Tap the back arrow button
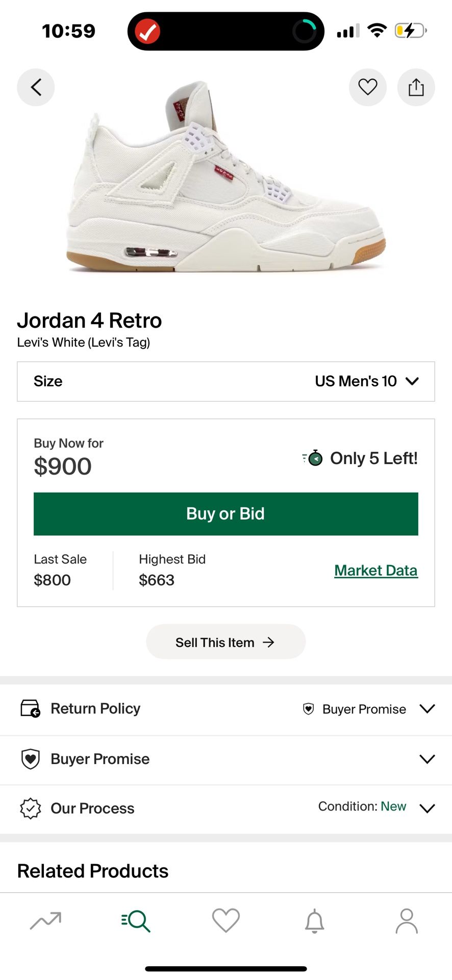Viewport: 452px width, 980px height. (x=36, y=87)
